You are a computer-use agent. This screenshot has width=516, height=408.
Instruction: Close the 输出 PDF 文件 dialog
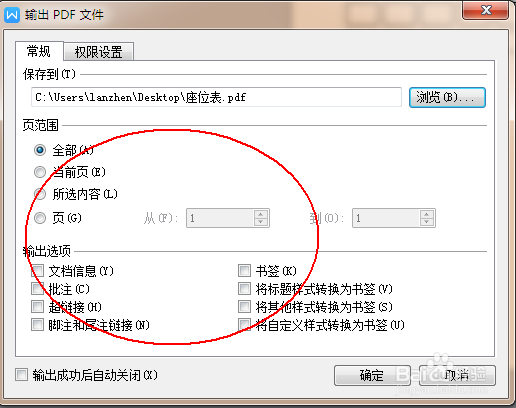[486, 10]
